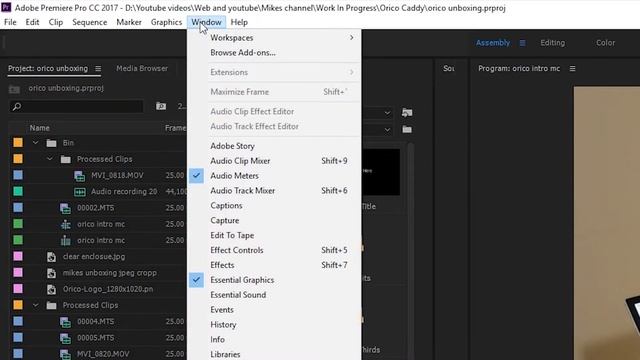
Task: Switch to the Color workspace
Action: pos(605,43)
